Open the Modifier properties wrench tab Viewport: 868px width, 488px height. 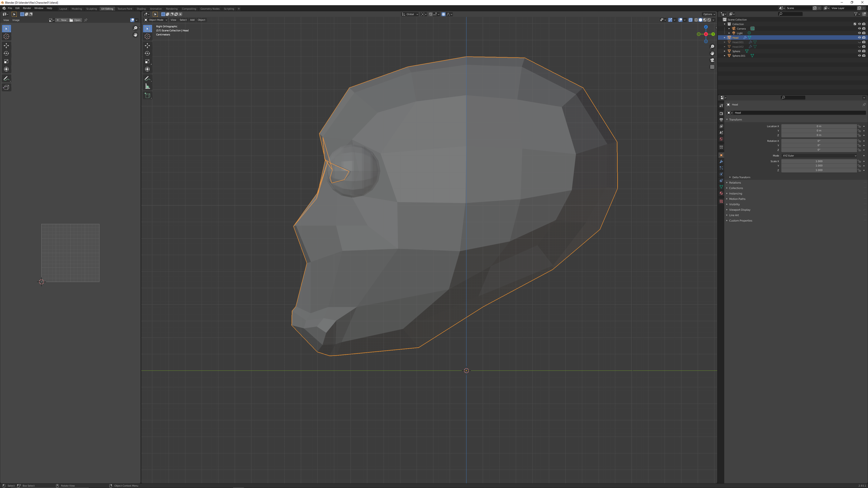click(x=721, y=162)
